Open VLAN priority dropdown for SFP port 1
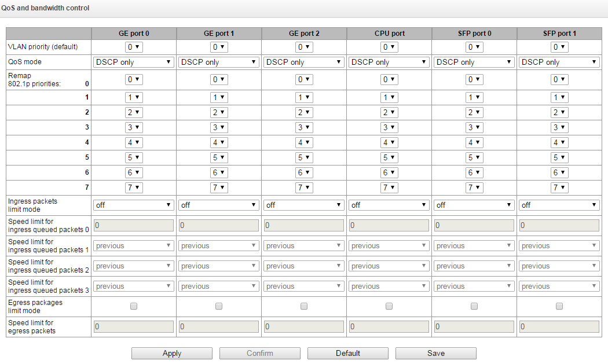Viewport: 608px width, 364px height. tap(559, 47)
